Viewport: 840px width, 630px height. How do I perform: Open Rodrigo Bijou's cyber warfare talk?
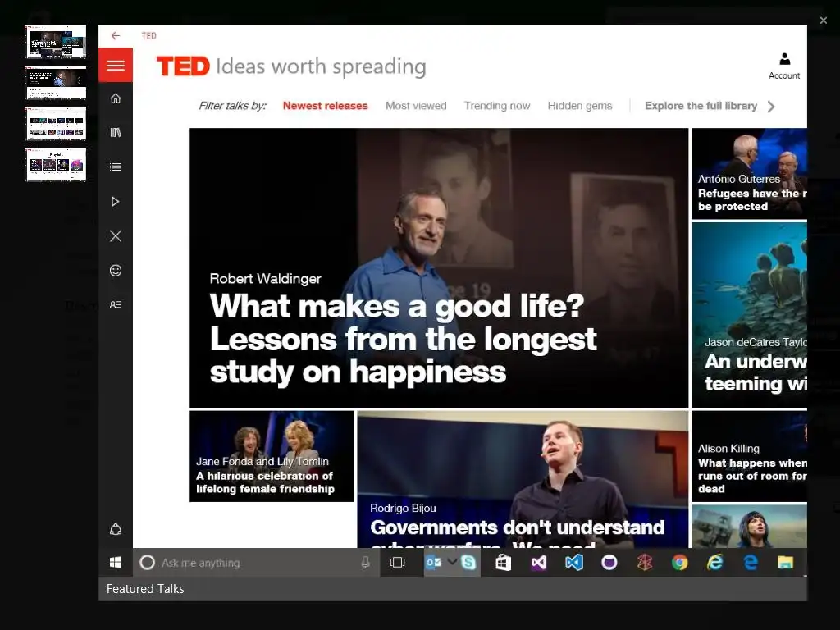point(523,479)
